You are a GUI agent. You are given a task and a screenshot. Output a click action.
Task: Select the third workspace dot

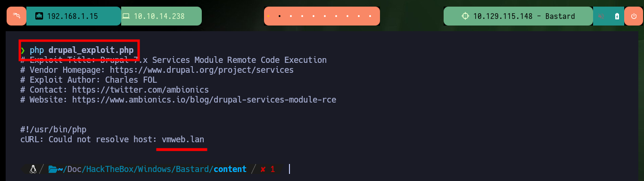point(291,16)
